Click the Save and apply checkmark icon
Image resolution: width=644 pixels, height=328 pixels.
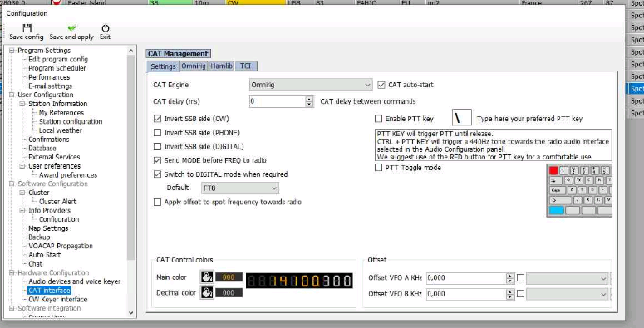click(x=71, y=28)
